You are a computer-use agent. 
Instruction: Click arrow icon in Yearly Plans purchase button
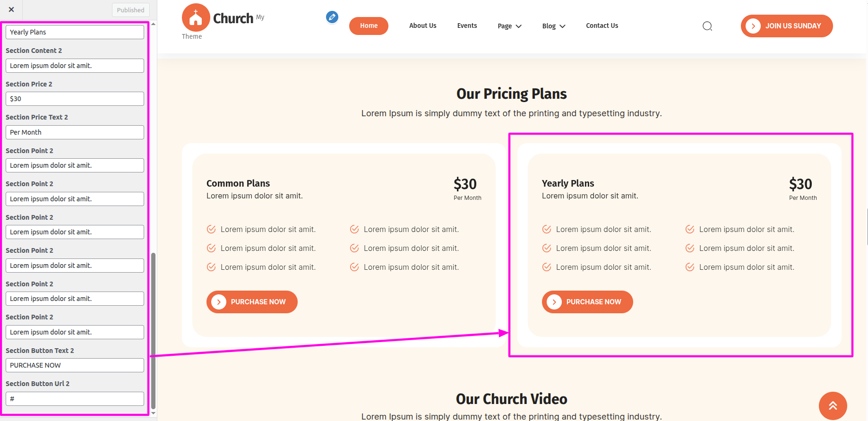(554, 302)
